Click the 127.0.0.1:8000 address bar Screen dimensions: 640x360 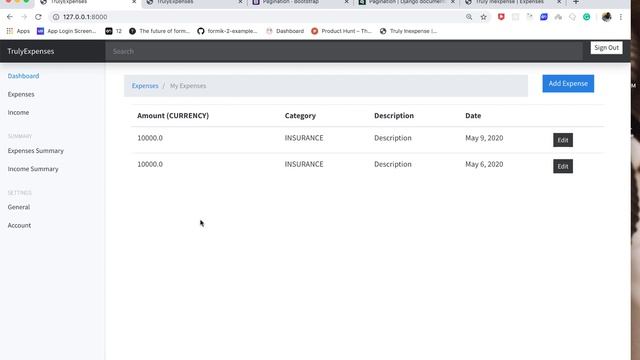(261, 17)
